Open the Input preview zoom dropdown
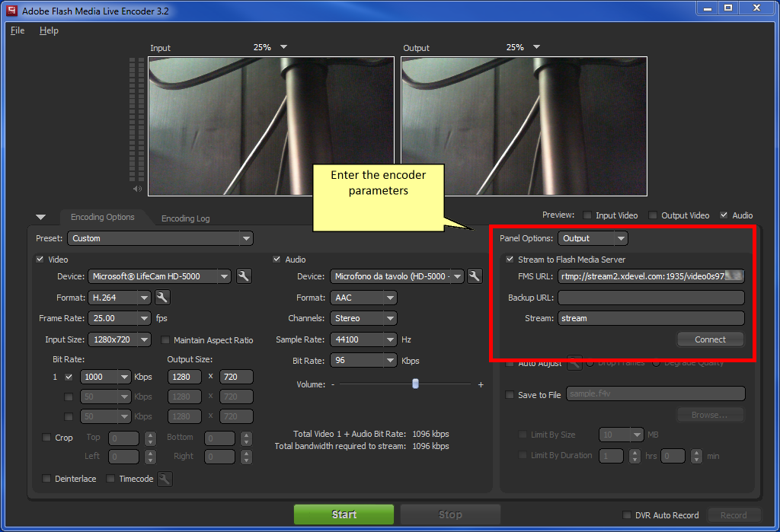780x532 pixels. (283, 46)
